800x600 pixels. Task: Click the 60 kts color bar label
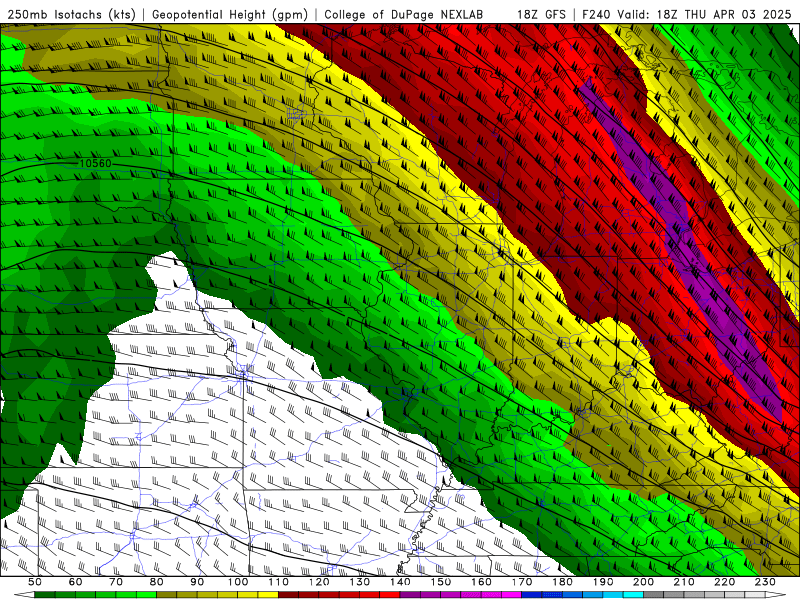(75, 582)
